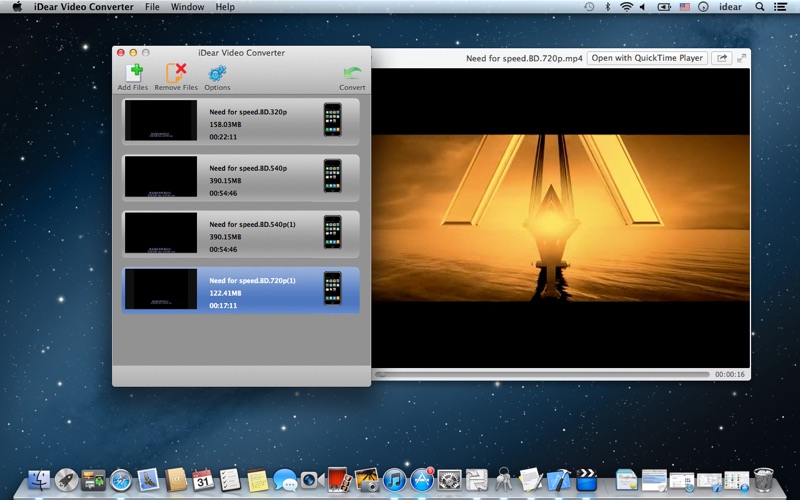Click the Need for speed.BD.720p.mp4 preview title
The image size is (800, 500).
tap(524, 58)
